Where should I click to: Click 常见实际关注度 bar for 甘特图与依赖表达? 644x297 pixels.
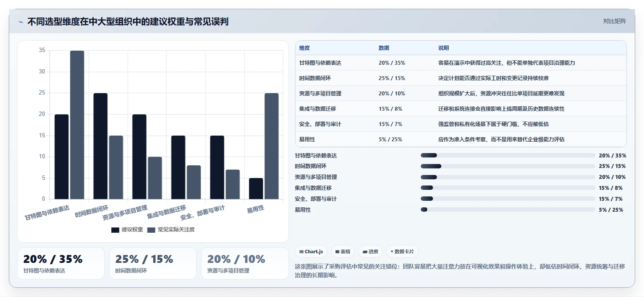coord(77,125)
